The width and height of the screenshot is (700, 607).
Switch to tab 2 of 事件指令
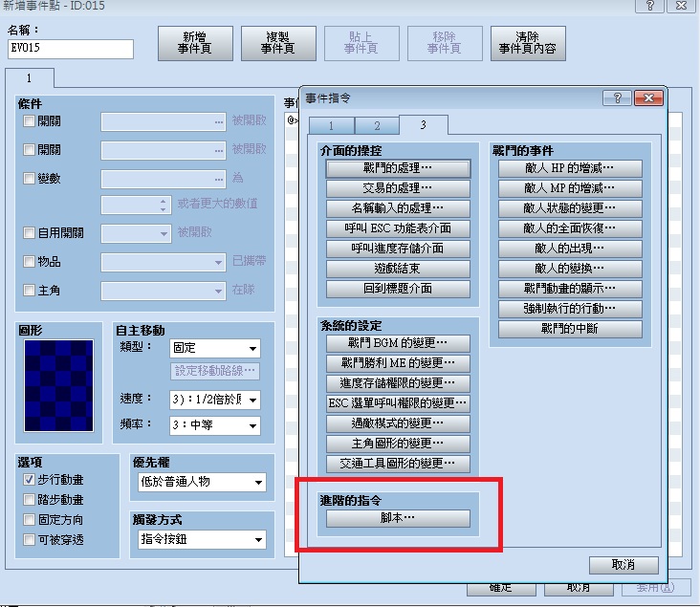[x=377, y=126]
